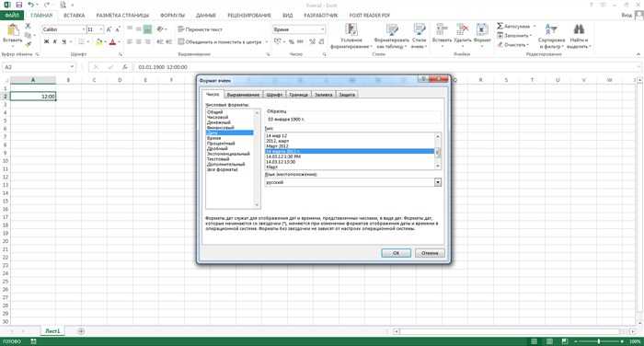The width and height of the screenshot is (644, 346).
Task: Select the Время format category
Action: tap(214, 138)
